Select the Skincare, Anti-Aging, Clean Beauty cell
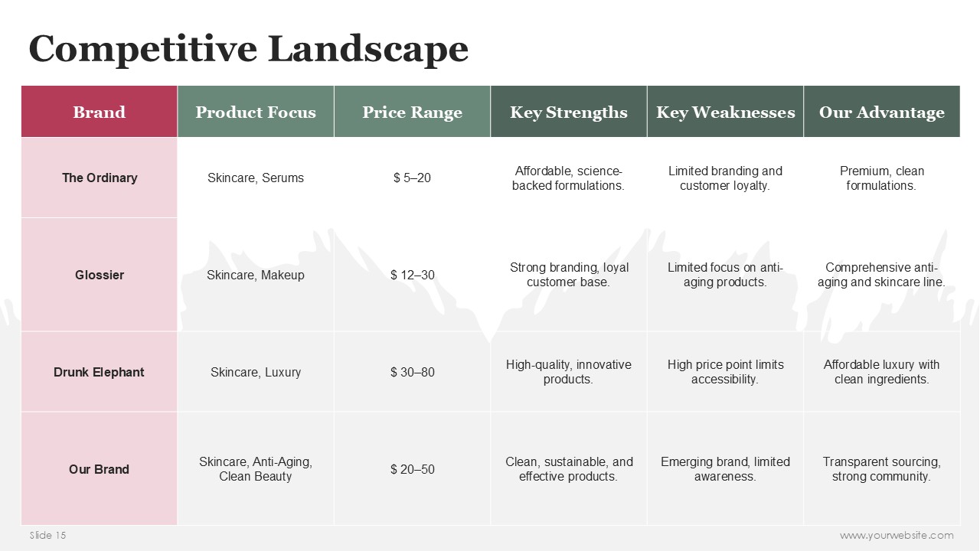The height and width of the screenshot is (551, 980). pyautogui.click(x=256, y=468)
